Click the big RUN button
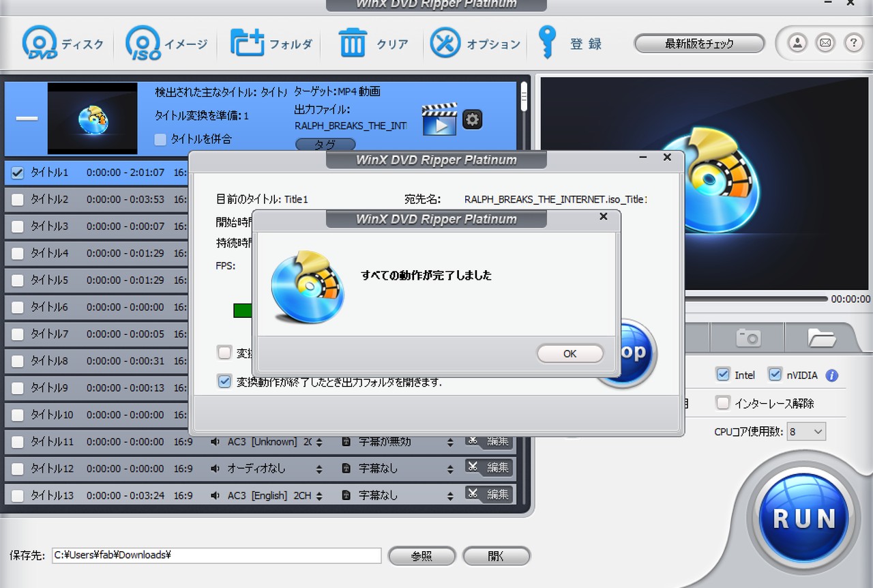The image size is (873, 588). pyautogui.click(x=804, y=518)
